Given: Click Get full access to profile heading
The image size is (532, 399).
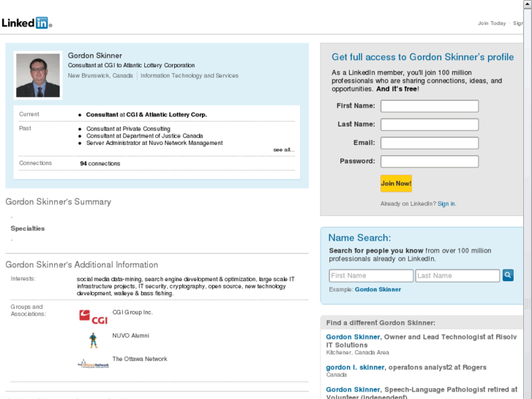Looking at the screenshot, I should (422, 57).
